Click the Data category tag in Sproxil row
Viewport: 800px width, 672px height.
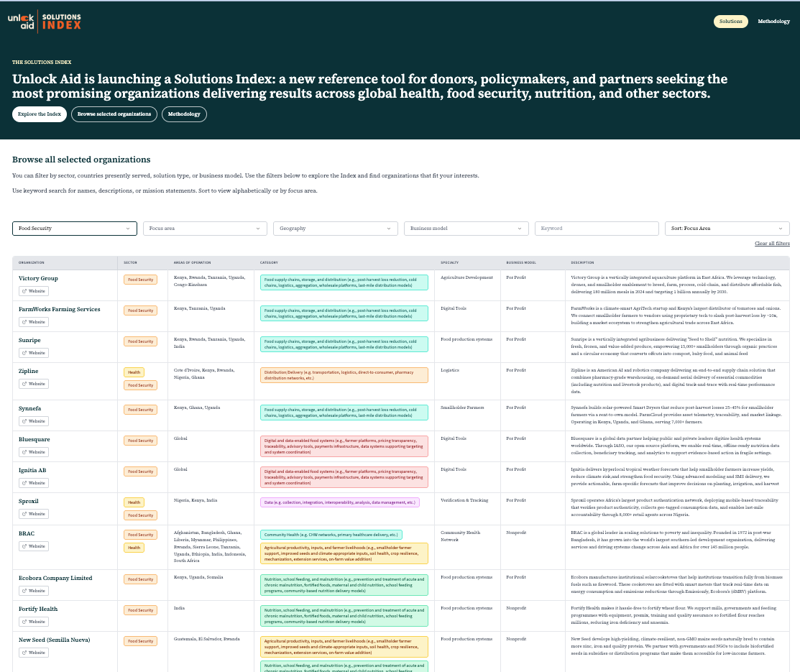coord(340,502)
